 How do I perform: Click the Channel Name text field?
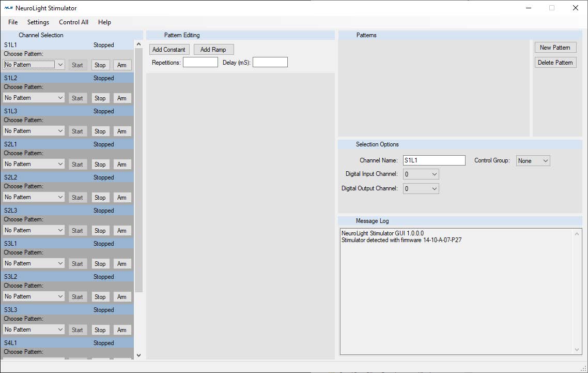[434, 160]
